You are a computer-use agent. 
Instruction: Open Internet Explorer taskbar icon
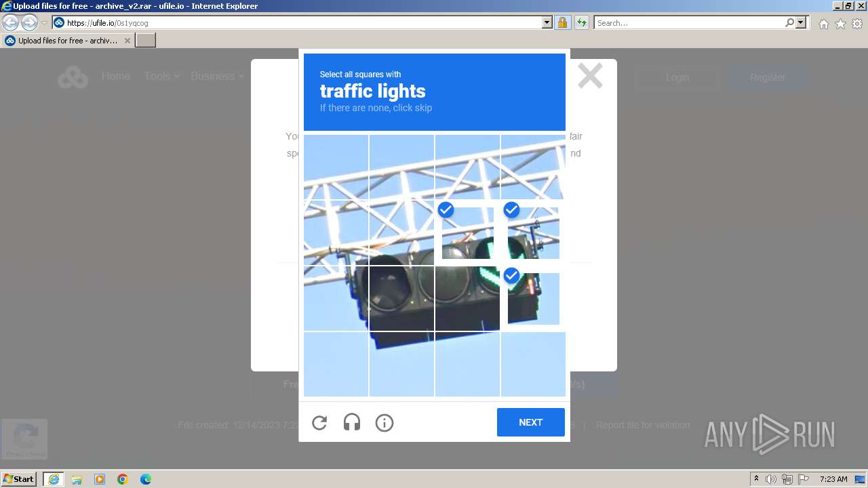(x=53, y=479)
